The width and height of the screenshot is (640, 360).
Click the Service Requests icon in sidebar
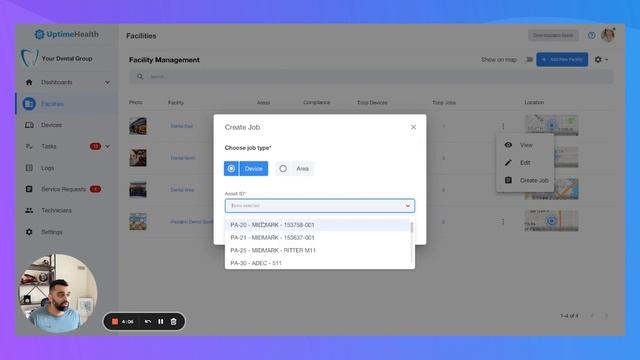click(x=29, y=189)
